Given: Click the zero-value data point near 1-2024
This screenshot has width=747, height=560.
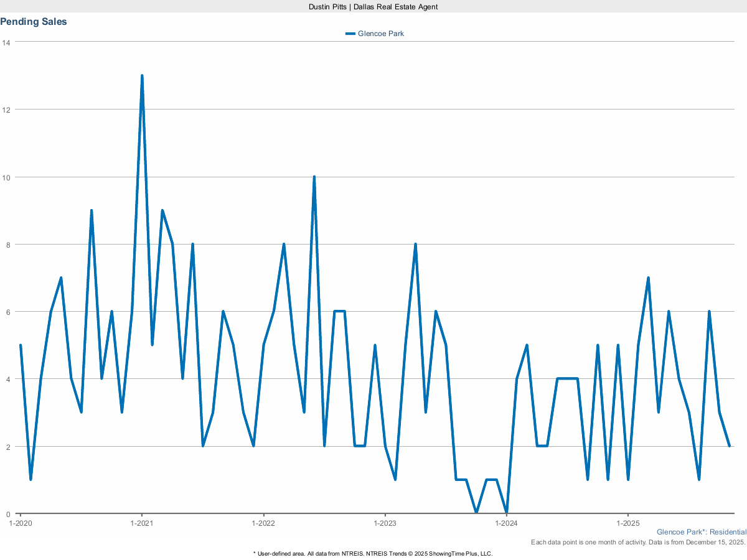Looking at the screenshot, I should pyautogui.click(x=507, y=513).
